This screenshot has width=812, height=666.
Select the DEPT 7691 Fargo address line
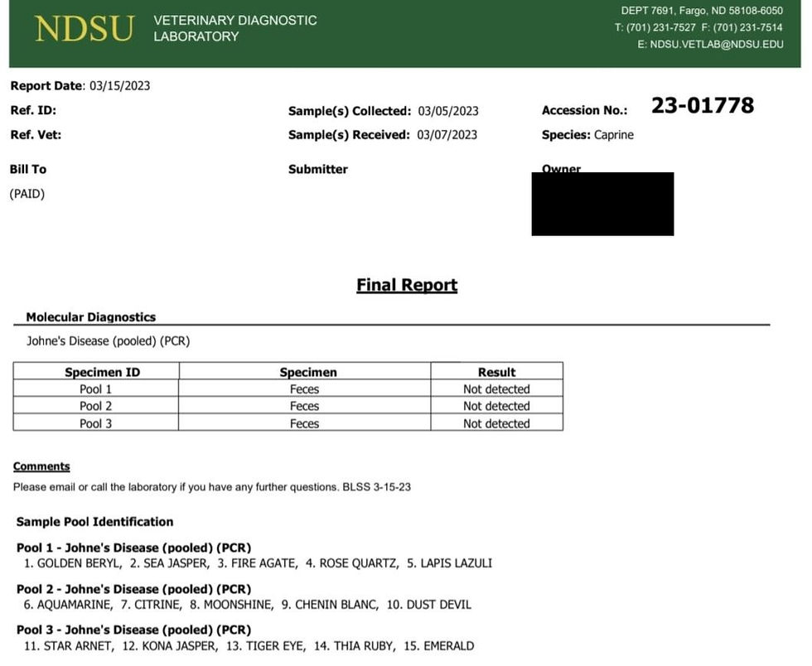tap(702, 11)
